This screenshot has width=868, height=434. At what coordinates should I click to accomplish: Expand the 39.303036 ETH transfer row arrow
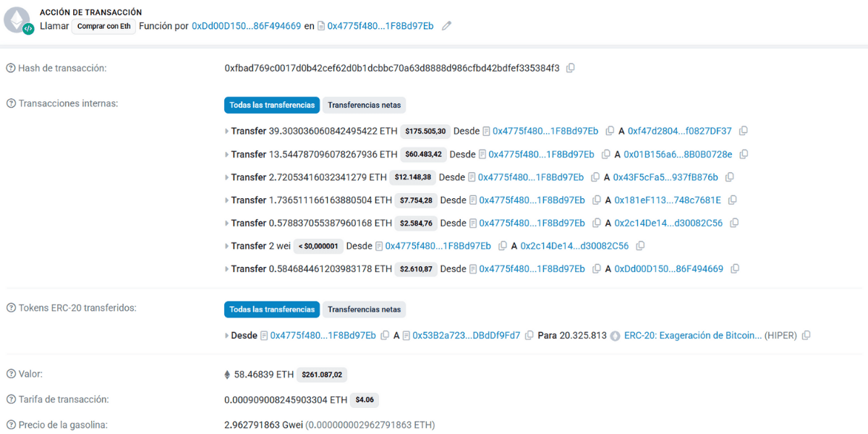227,131
